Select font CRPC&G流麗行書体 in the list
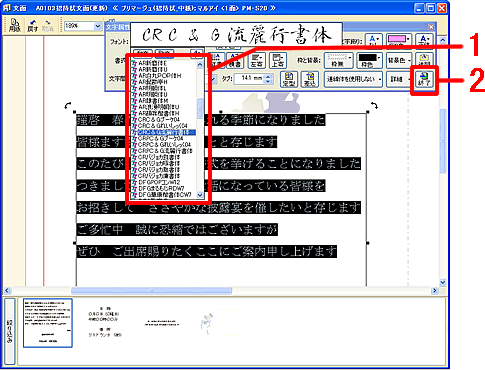The height and width of the screenshot is (370, 485). (x=164, y=151)
